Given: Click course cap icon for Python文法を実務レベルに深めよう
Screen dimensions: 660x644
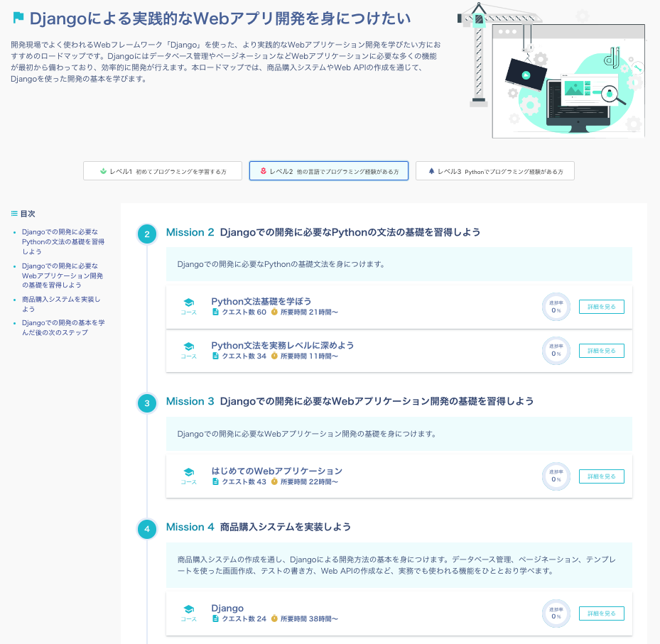Looking at the screenshot, I should (189, 346).
